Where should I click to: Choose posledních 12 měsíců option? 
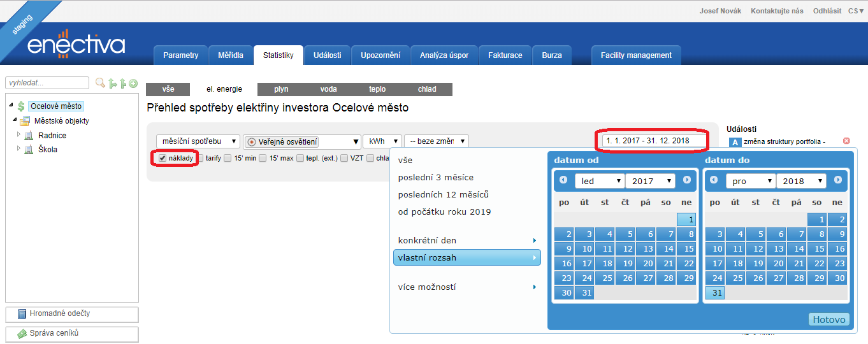pos(443,194)
